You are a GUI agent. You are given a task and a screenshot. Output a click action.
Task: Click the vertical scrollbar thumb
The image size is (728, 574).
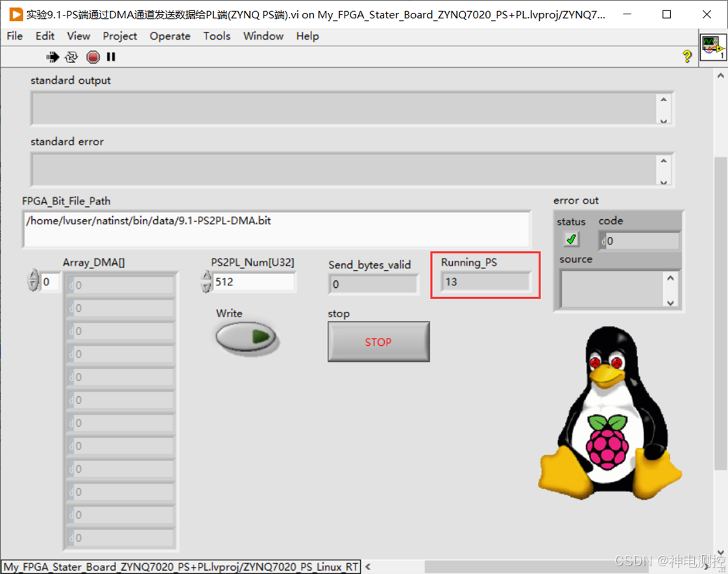click(721, 313)
